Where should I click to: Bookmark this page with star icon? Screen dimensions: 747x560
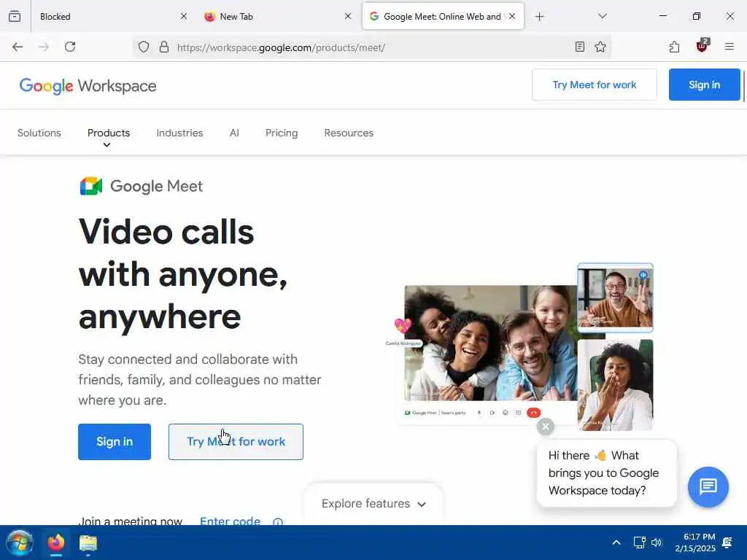pos(600,47)
